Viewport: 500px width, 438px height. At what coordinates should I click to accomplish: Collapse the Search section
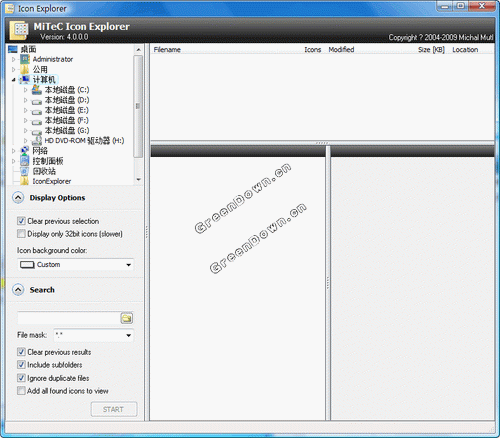(x=18, y=290)
